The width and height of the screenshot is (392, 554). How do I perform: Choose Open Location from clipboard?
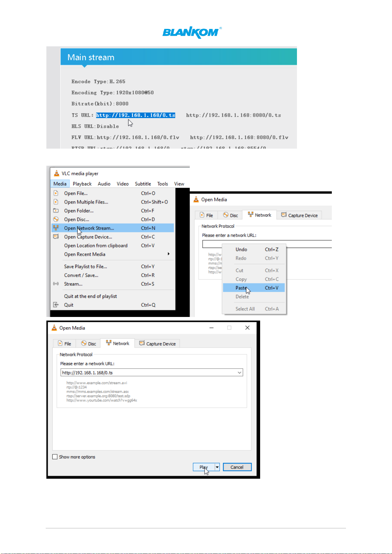(x=113, y=246)
